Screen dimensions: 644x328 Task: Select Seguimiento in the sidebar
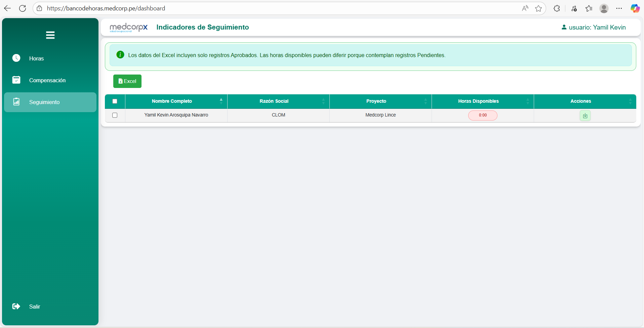coord(44,102)
